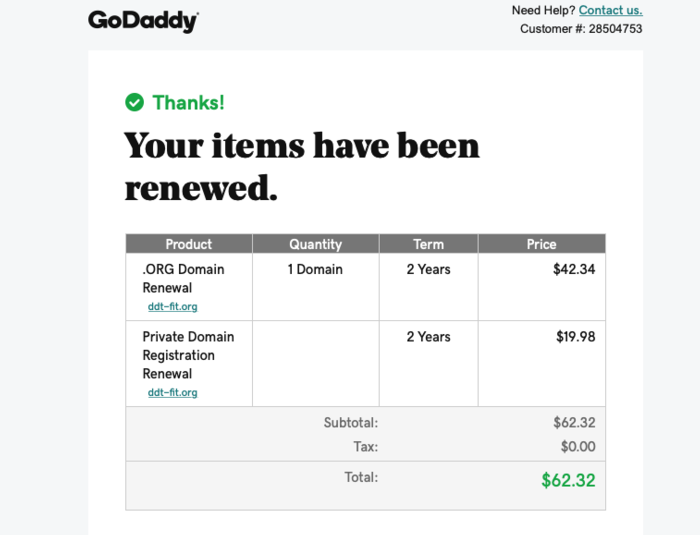Click the Private Domain Registration Renewal text
700x535 pixels.
pos(188,355)
